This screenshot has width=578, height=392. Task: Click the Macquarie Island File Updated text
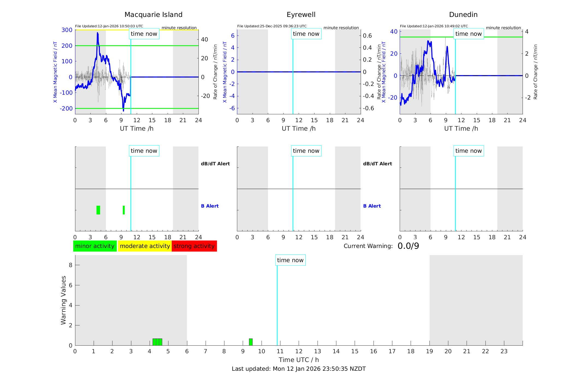pos(109,26)
